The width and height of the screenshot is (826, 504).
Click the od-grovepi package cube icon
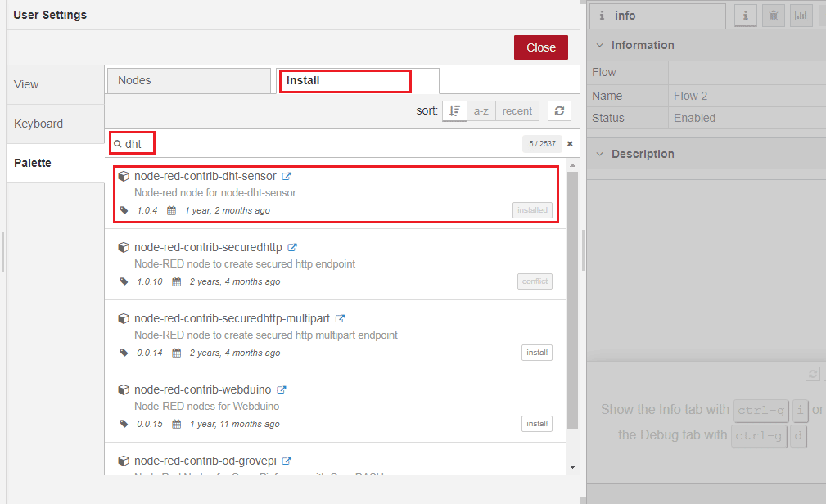click(124, 461)
